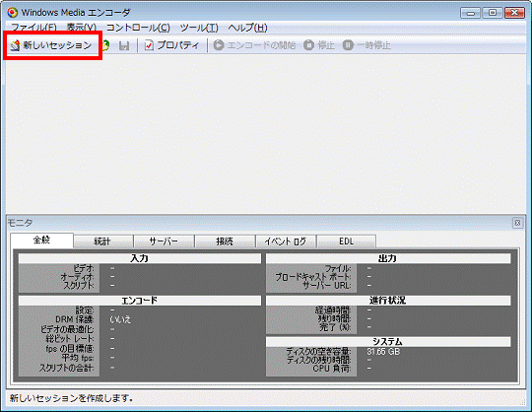Click the 入力 section header

coord(140,258)
